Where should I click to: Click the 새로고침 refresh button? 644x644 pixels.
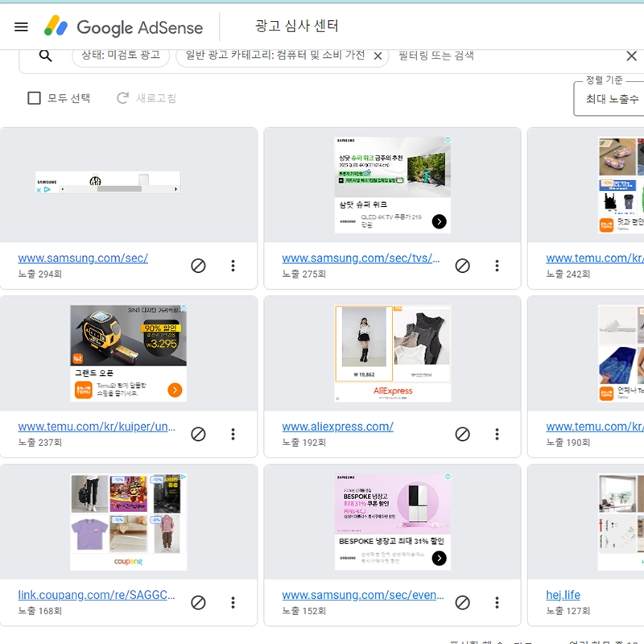point(147,98)
